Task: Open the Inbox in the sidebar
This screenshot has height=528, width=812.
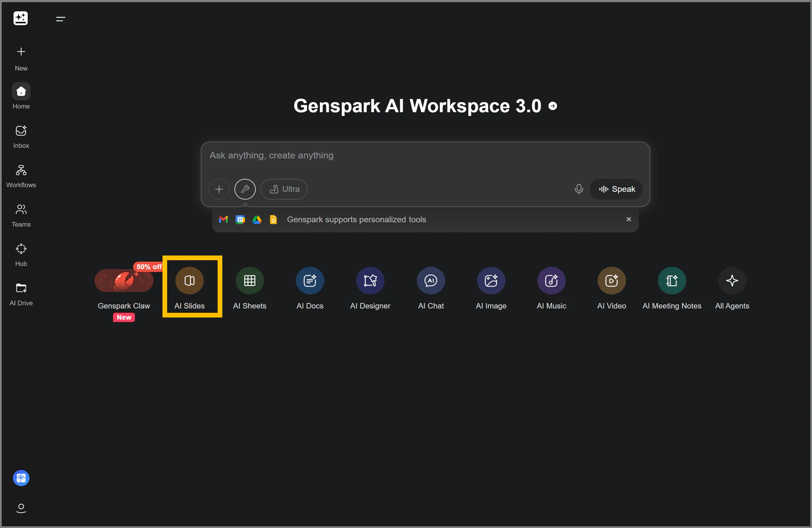Action: click(21, 137)
